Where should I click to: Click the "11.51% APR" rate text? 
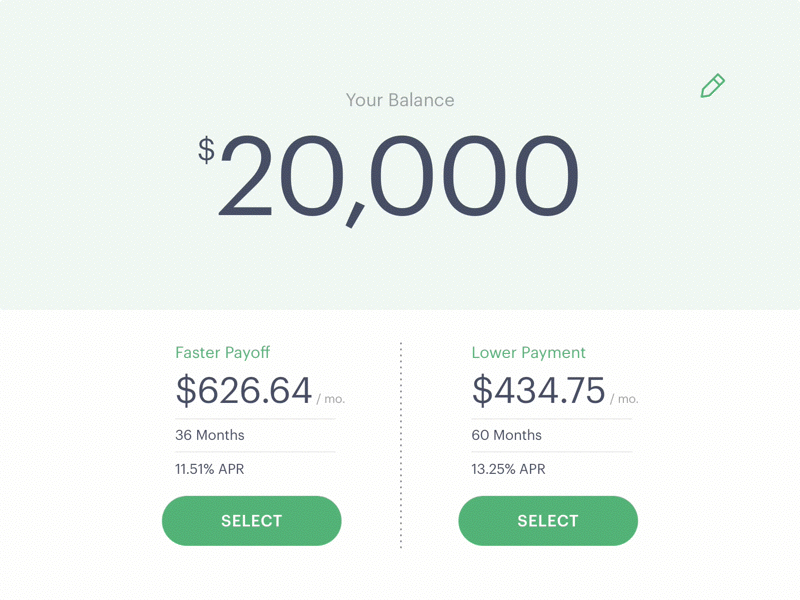click(210, 469)
